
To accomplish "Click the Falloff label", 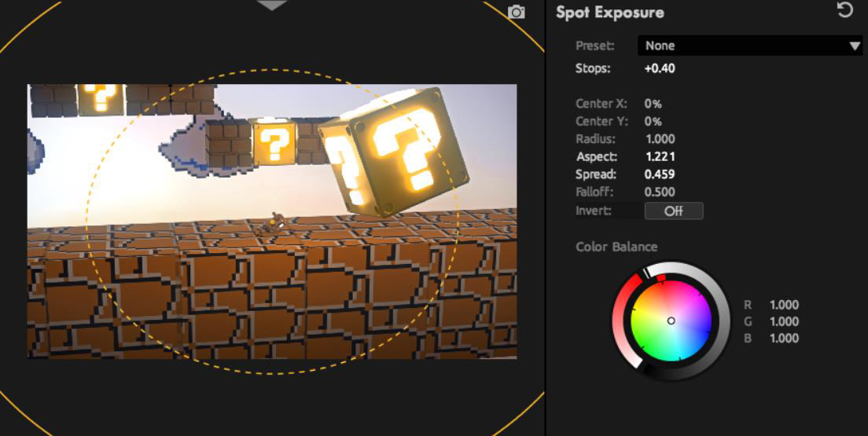I will click(x=594, y=192).
